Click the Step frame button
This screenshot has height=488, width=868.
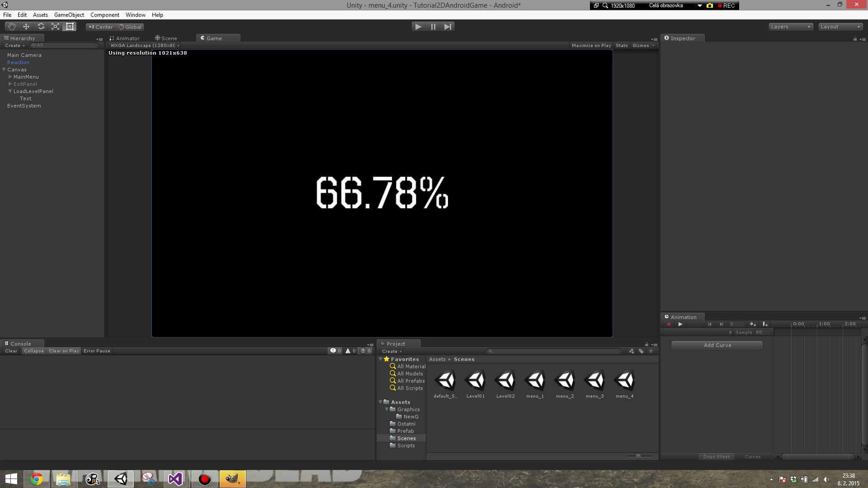click(448, 27)
